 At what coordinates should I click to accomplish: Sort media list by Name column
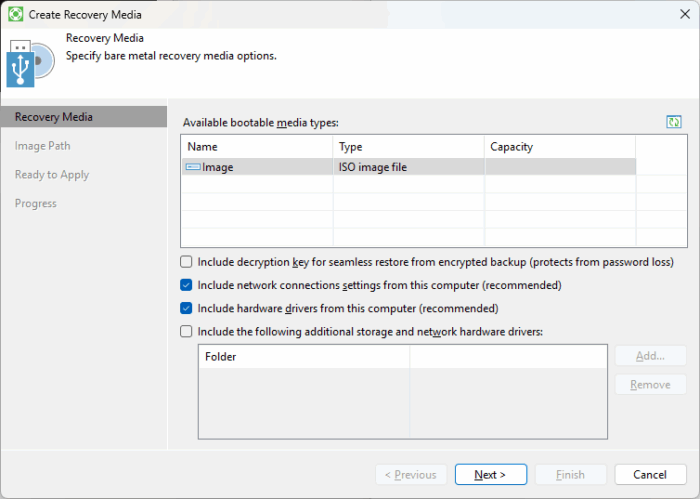tap(257, 147)
